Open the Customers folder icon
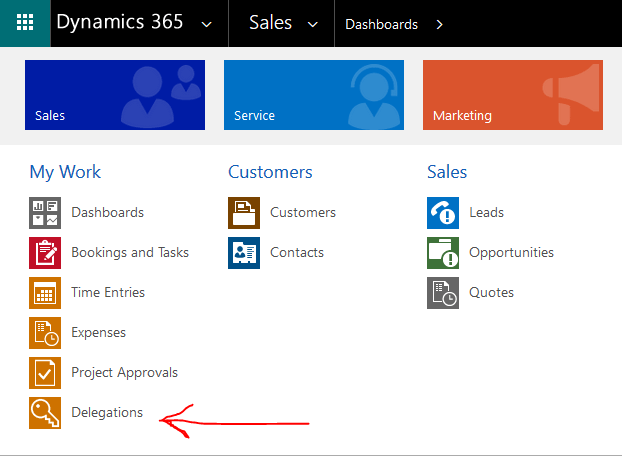This screenshot has height=456, width=622. coord(244,213)
